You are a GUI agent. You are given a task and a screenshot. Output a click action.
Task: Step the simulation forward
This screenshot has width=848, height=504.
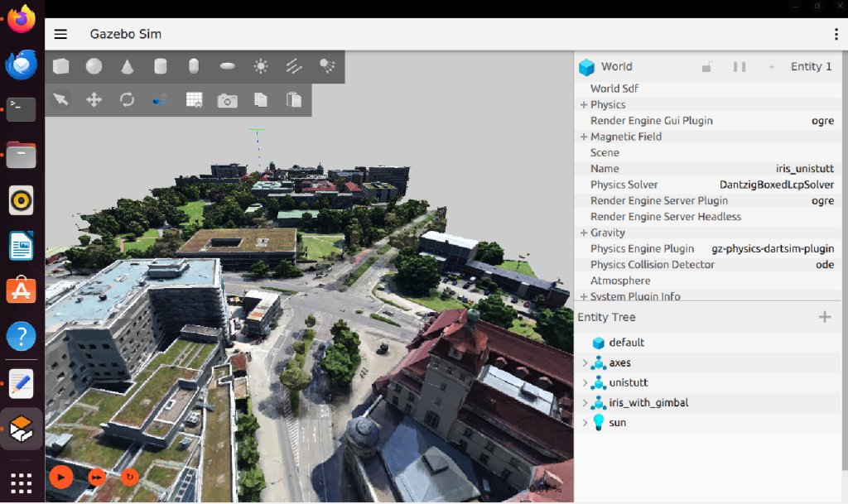[x=97, y=478]
